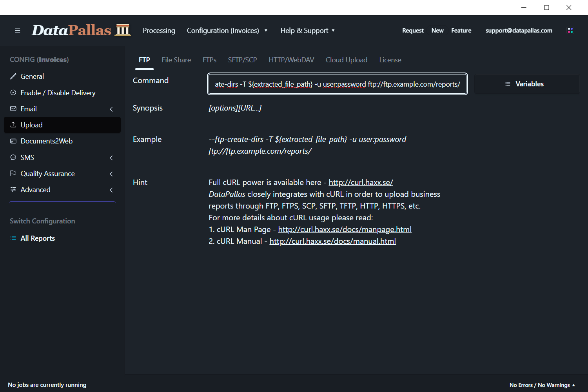
Task: Click the Documents2Web card icon
Action: pos(13,141)
